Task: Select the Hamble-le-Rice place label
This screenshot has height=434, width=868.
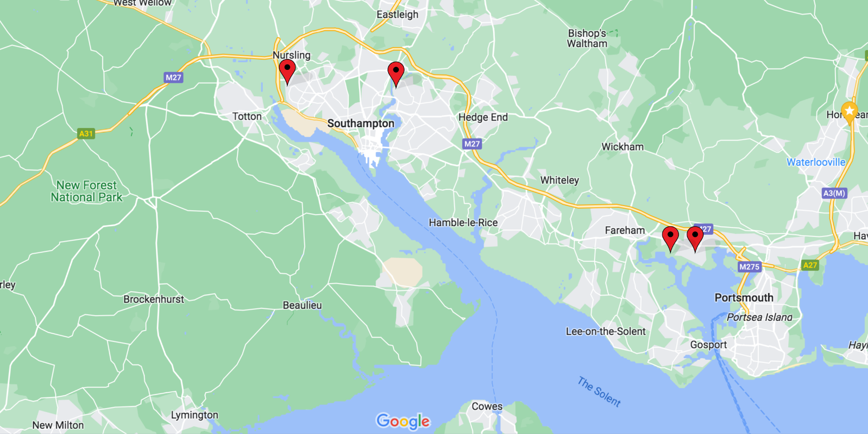Action: pos(463,223)
